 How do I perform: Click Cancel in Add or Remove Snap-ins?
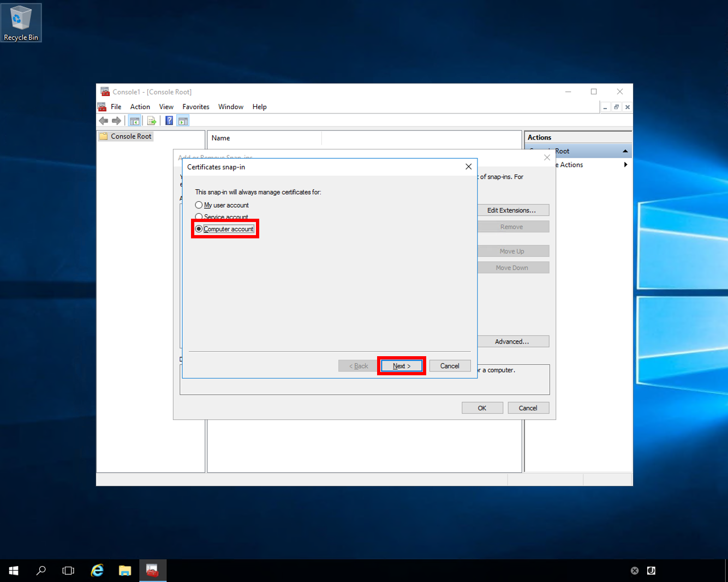528,408
